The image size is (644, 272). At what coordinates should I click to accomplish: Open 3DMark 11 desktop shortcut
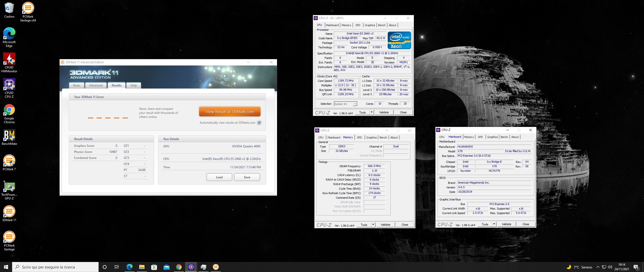tap(9, 214)
